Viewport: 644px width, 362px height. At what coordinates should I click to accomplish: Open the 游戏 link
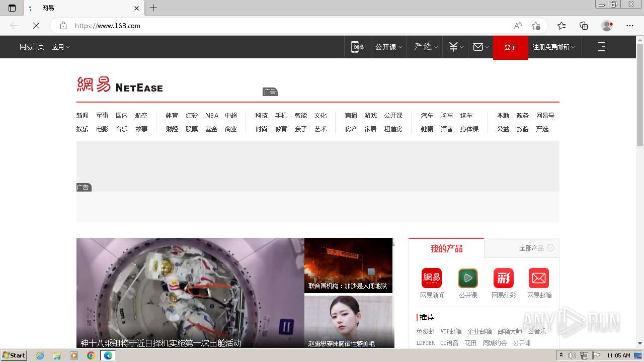[x=371, y=115]
